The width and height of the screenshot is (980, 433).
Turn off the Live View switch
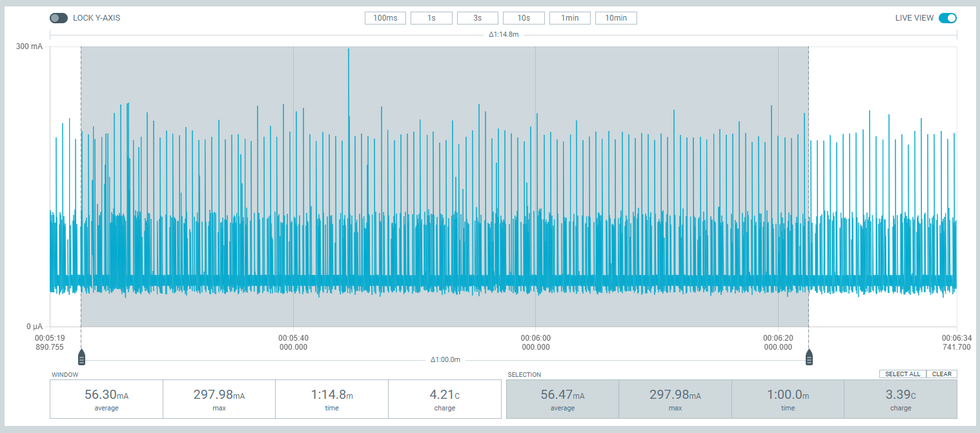(x=948, y=18)
